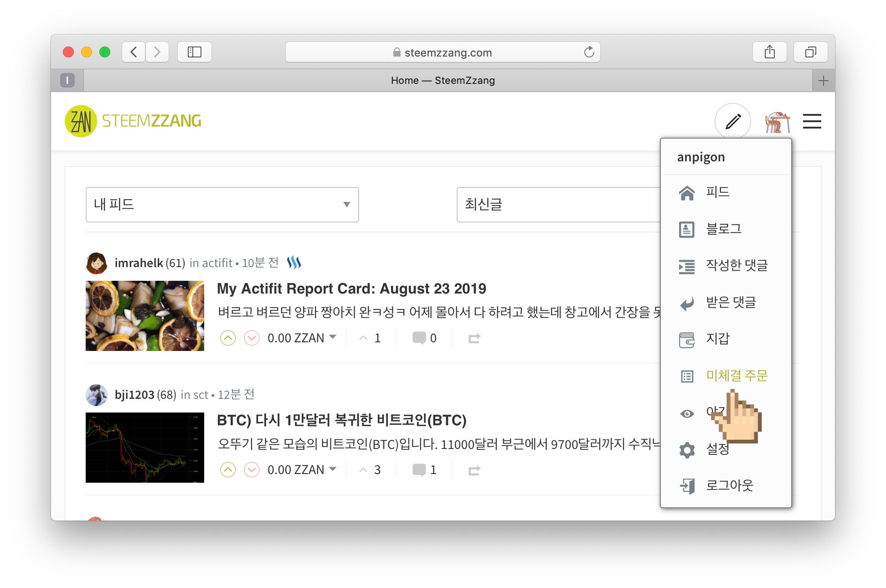Open the hamburger menu icon
The width and height of the screenshot is (886, 588).
pos(812,121)
